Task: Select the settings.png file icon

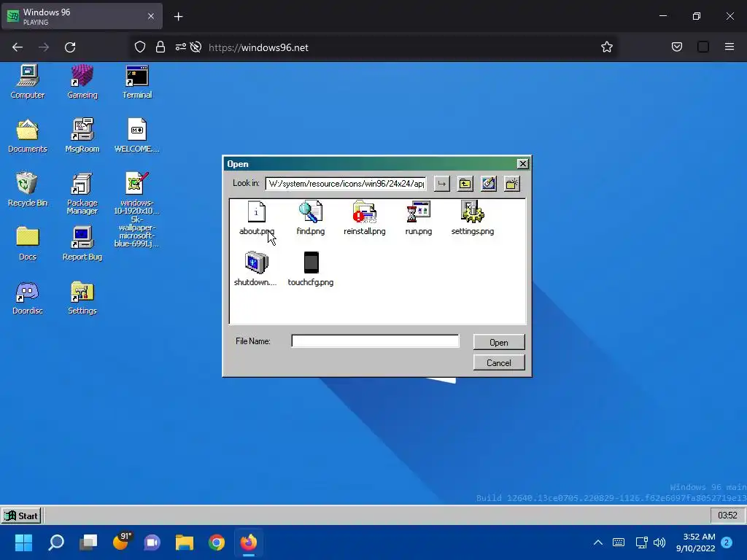Action: pos(473,212)
